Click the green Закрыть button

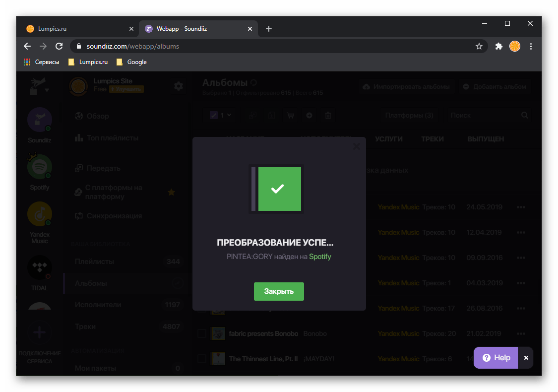pyautogui.click(x=278, y=291)
